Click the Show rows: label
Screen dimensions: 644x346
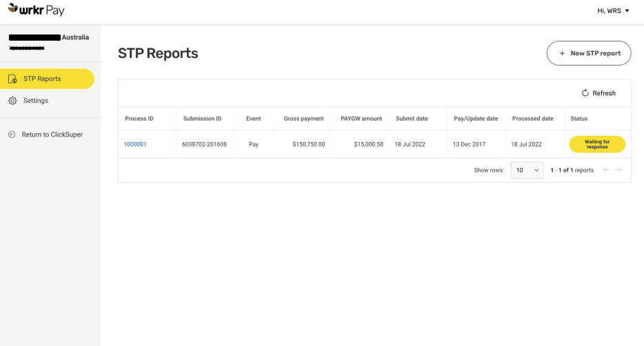pos(489,170)
